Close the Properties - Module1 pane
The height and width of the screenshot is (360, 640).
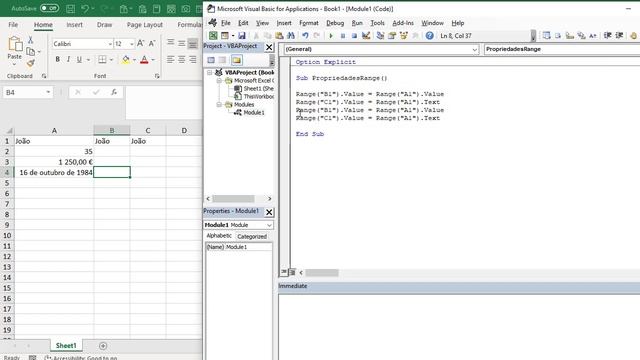point(269,212)
